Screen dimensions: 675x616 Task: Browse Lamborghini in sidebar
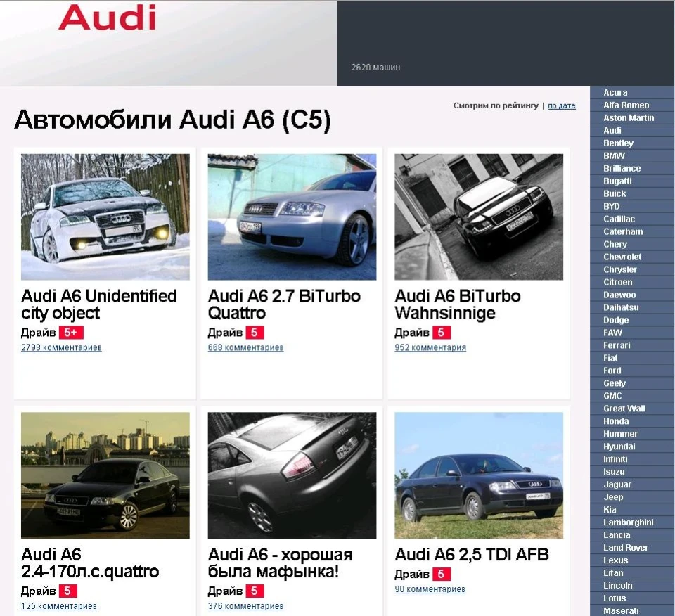click(x=628, y=522)
